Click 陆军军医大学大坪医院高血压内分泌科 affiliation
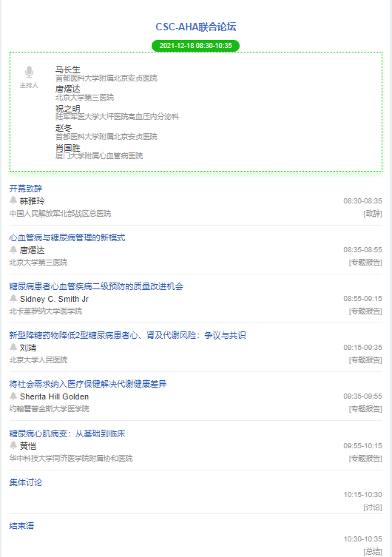 pyautogui.click(x=117, y=117)
